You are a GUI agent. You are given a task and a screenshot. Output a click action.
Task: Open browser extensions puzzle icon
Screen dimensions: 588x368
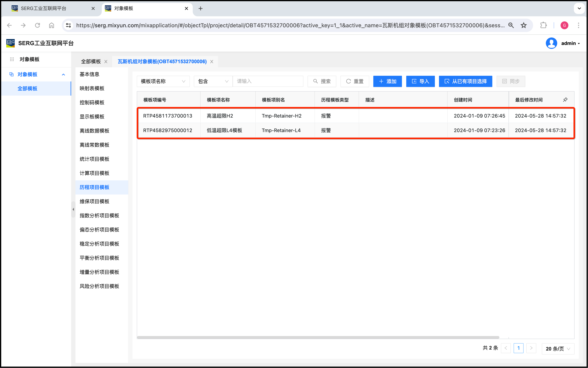click(x=543, y=25)
